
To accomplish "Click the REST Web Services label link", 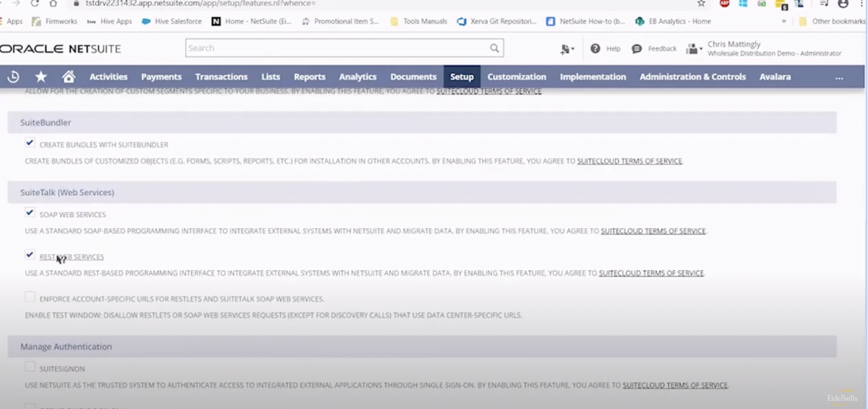I will tap(72, 257).
